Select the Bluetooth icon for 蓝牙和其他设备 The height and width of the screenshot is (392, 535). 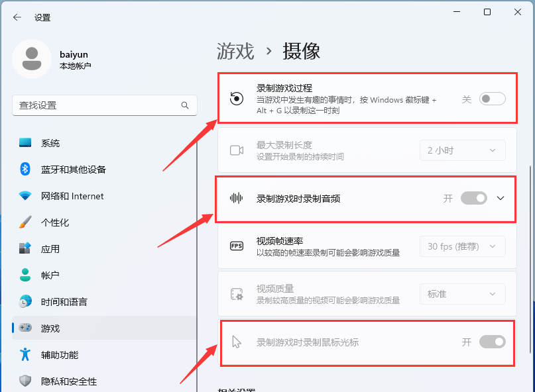(x=25, y=169)
